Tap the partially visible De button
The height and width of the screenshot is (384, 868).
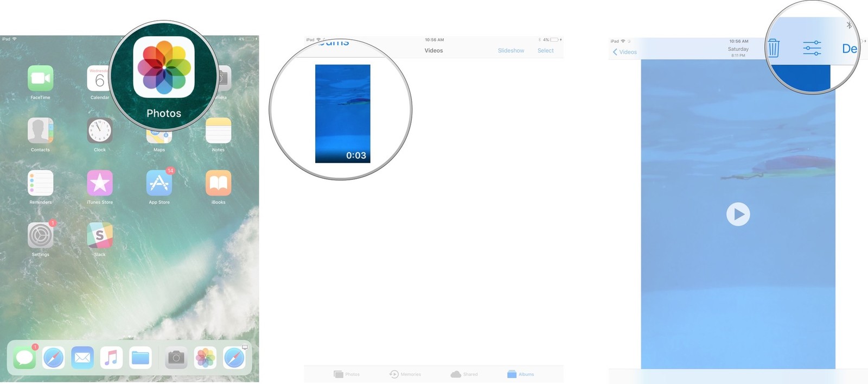[x=850, y=48]
